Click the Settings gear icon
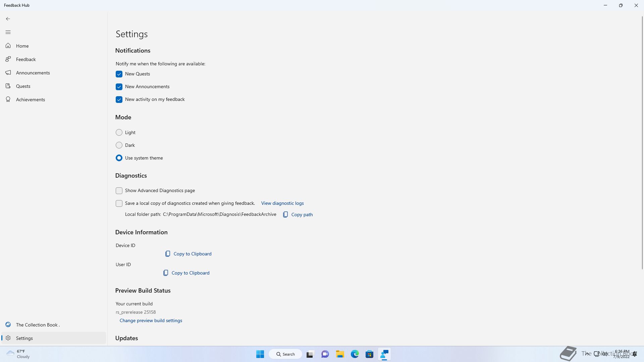This screenshot has width=644, height=362. [x=8, y=338]
